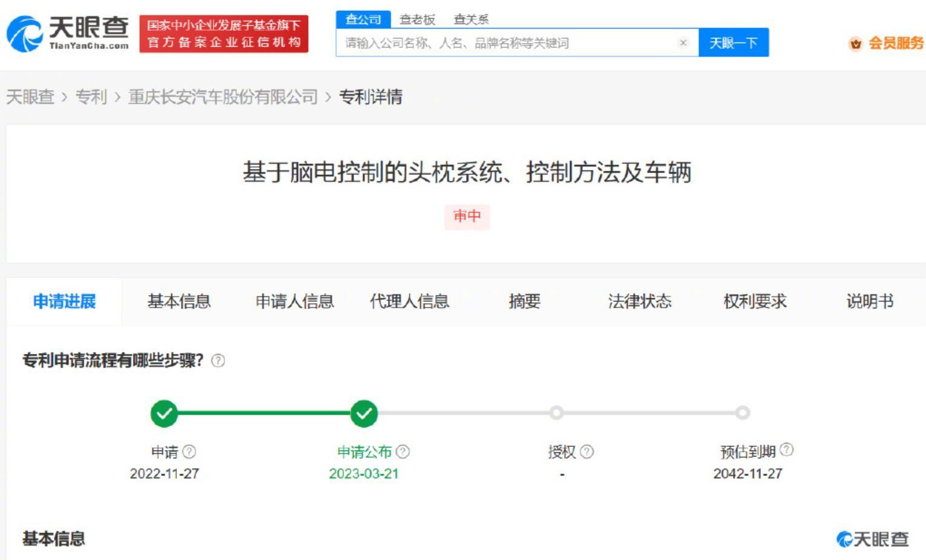Click the grey 授权 step marker
The image size is (926, 560).
pos(556,413)
